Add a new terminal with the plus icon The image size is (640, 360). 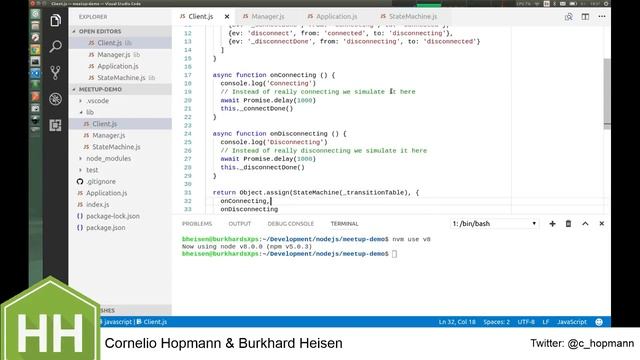[552, 224]
